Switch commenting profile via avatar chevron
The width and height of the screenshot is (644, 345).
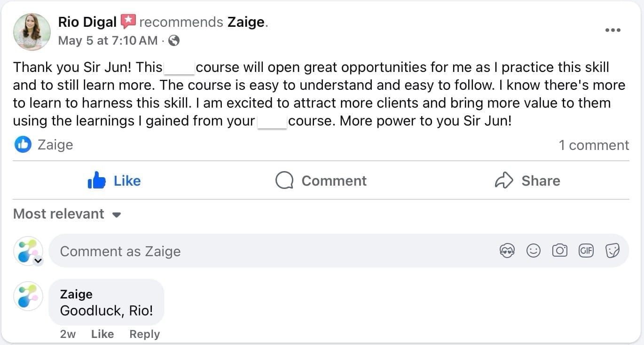[x=38, y=261]
